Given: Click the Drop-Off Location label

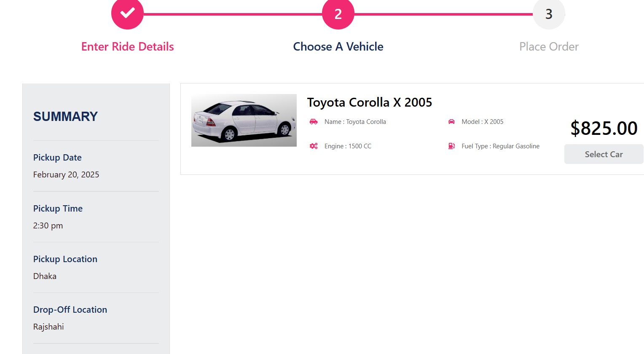Looking at the screenshot, I should [70, 310].
